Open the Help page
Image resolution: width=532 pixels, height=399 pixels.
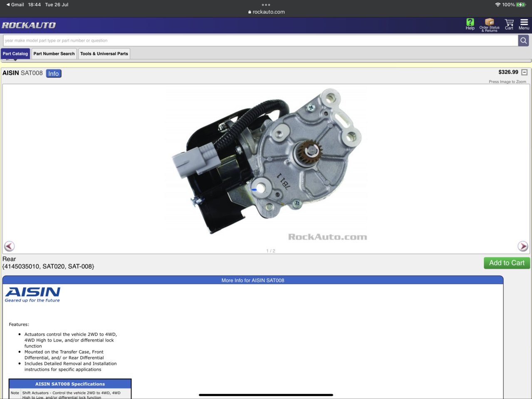click(x=470, y=25)
